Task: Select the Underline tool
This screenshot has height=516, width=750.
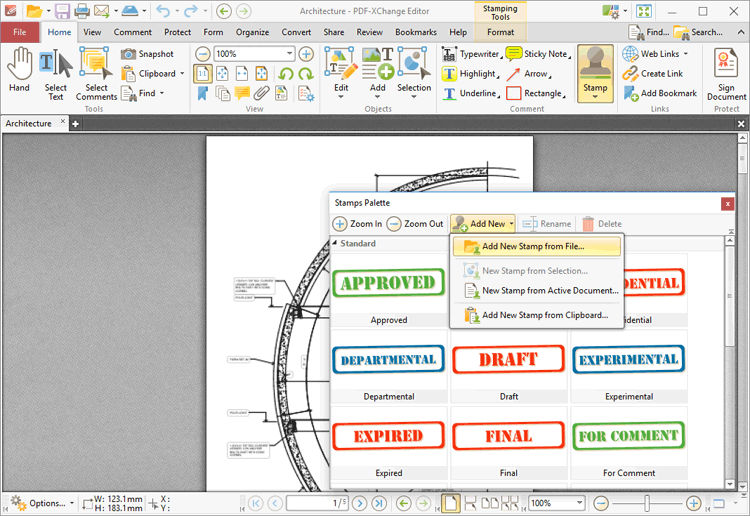Action: pos(470,93)
